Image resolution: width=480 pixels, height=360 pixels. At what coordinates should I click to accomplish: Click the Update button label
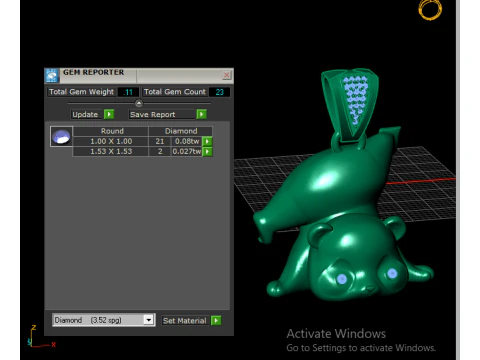[85, 114]
